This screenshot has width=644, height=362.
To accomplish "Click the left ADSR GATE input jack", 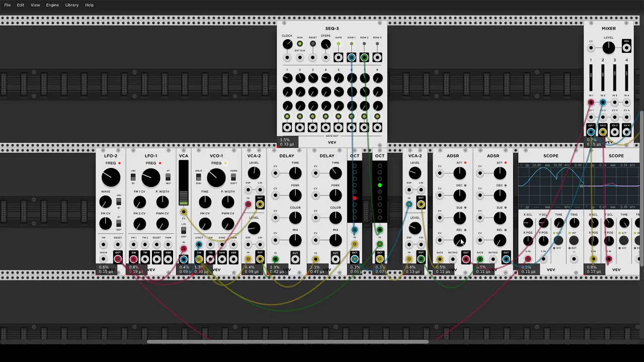I will 440,259.
